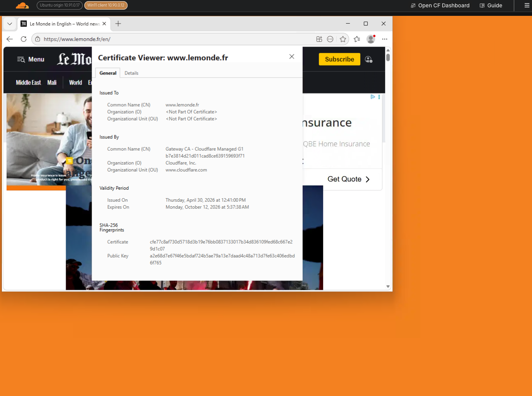Open the browser profile avatar
This screenshot has width=532, height=396.
tap(371, 39)
